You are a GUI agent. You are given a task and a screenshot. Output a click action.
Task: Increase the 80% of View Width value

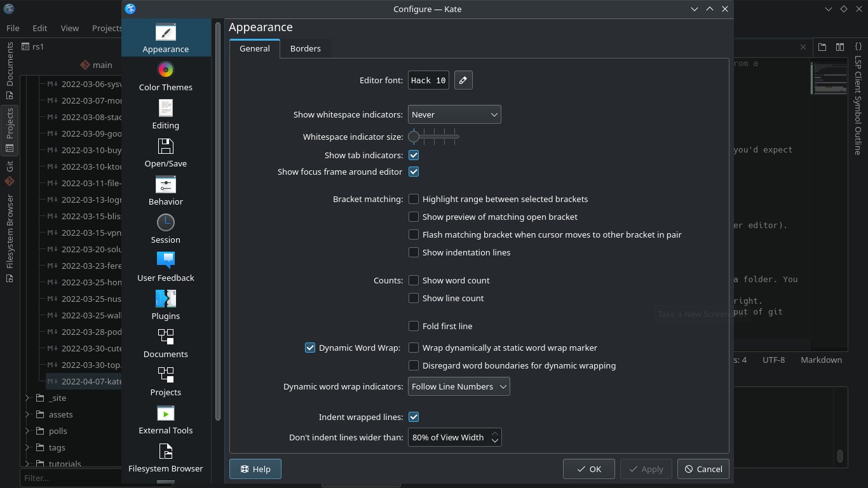(x=494, y=433)
